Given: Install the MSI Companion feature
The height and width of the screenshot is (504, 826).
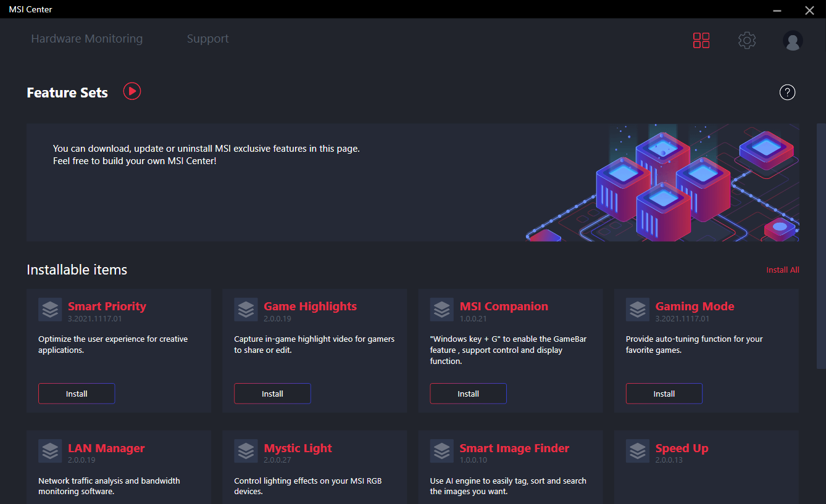Looking at the screenshot, I should click(x=469, y=394).
